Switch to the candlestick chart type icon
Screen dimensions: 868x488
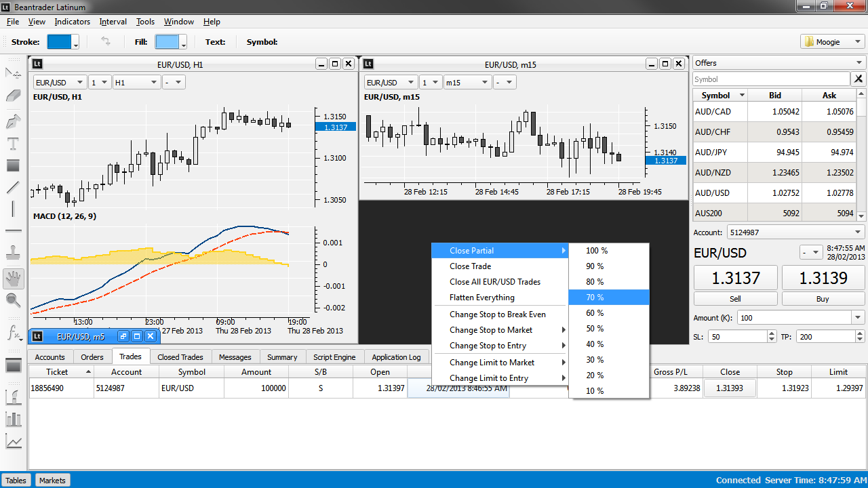point(13,396)
